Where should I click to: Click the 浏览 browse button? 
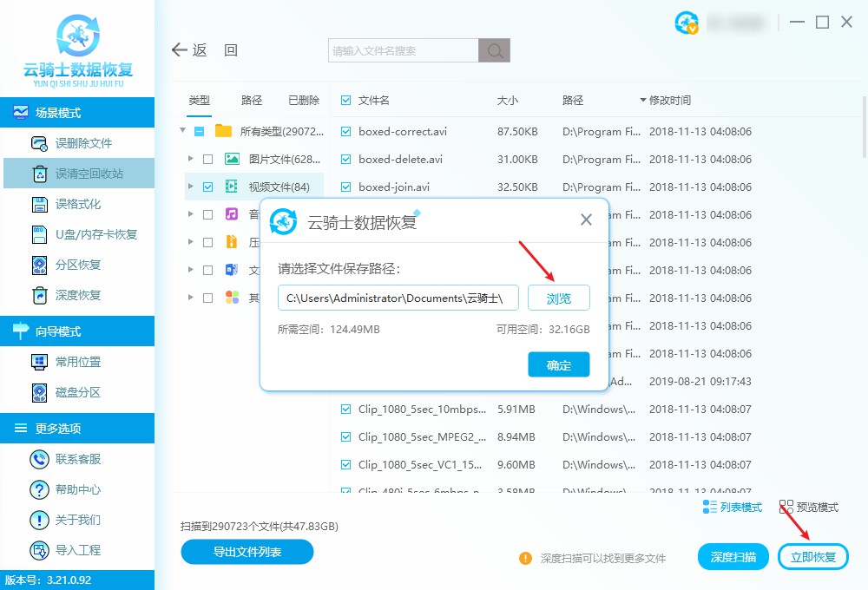click(x=558, y=298)
